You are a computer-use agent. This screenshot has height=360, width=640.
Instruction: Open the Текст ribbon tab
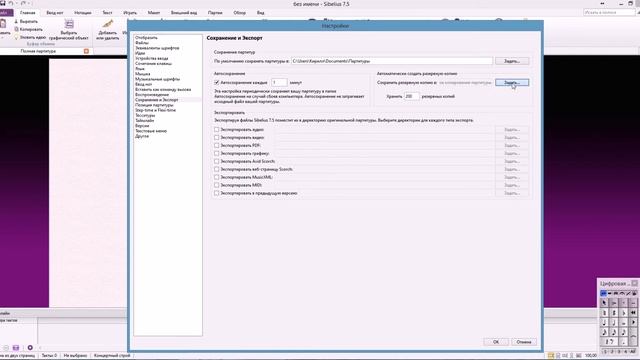point(107,13)
